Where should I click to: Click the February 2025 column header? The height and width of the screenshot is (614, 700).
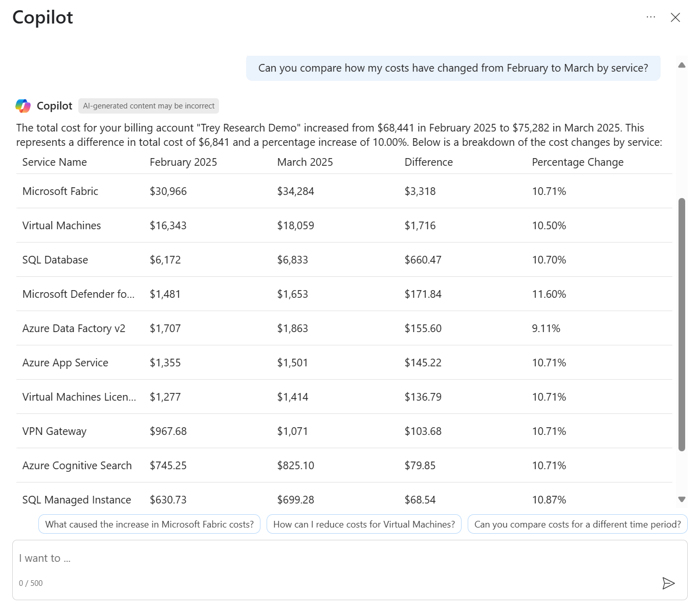[183, 162]
